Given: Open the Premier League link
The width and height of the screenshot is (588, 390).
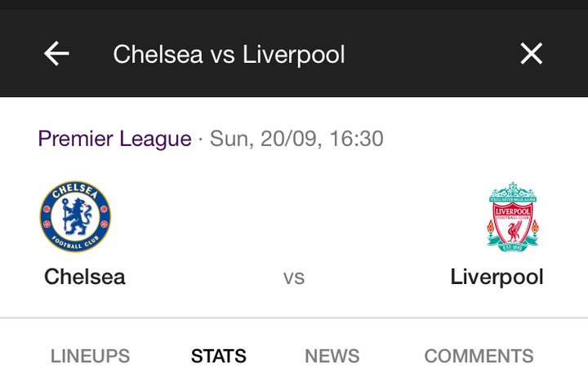Looking at the screenshot, I should (114, 139).
